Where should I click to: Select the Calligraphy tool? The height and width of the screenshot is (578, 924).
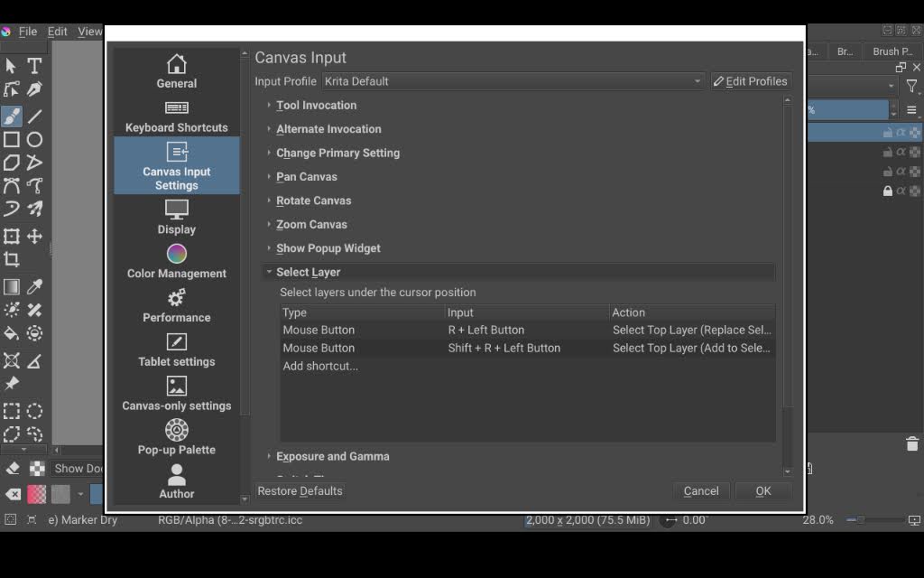point(34,89)
